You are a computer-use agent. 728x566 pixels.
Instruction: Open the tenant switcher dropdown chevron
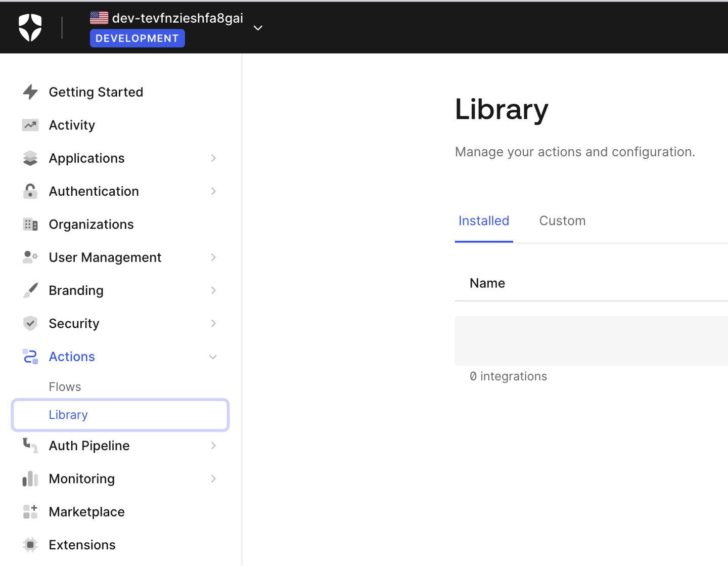coord(258,28)
